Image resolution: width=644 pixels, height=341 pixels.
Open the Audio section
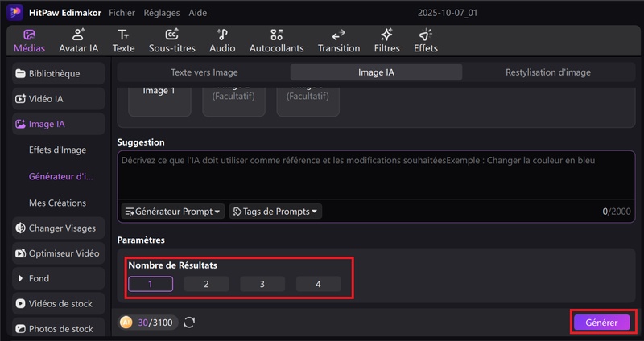(x=222, y=41)
